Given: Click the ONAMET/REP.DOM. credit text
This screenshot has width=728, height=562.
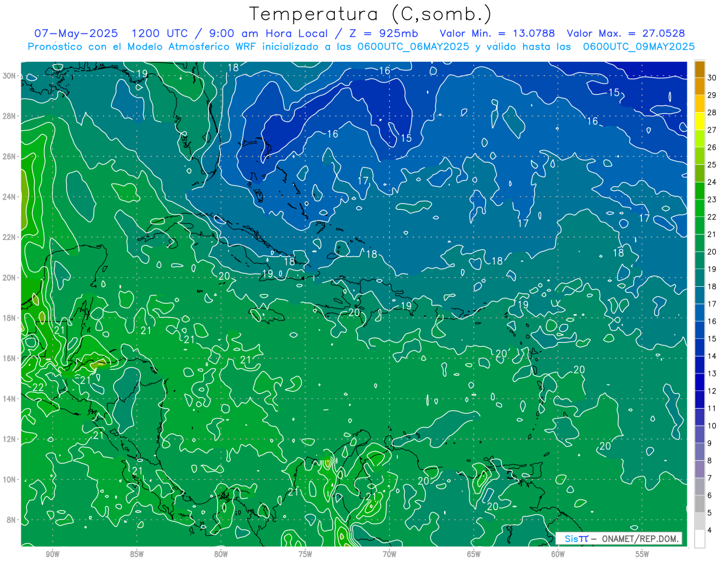Looking at the screenshot, I should (x=640, y=538).
